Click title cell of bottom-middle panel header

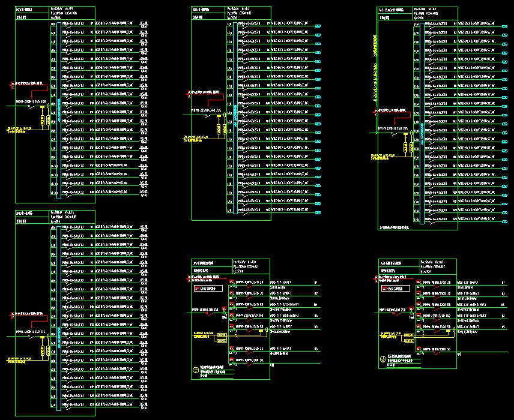click(212, 263)
